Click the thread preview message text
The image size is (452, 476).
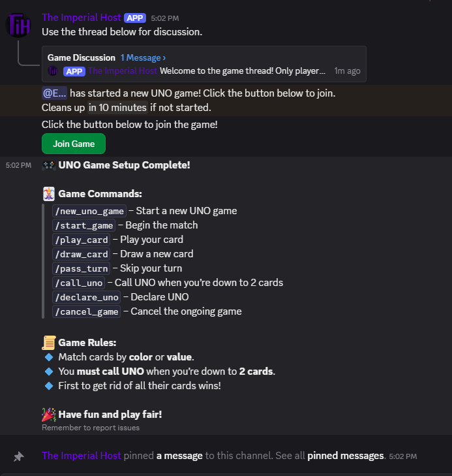pos(243,71)
